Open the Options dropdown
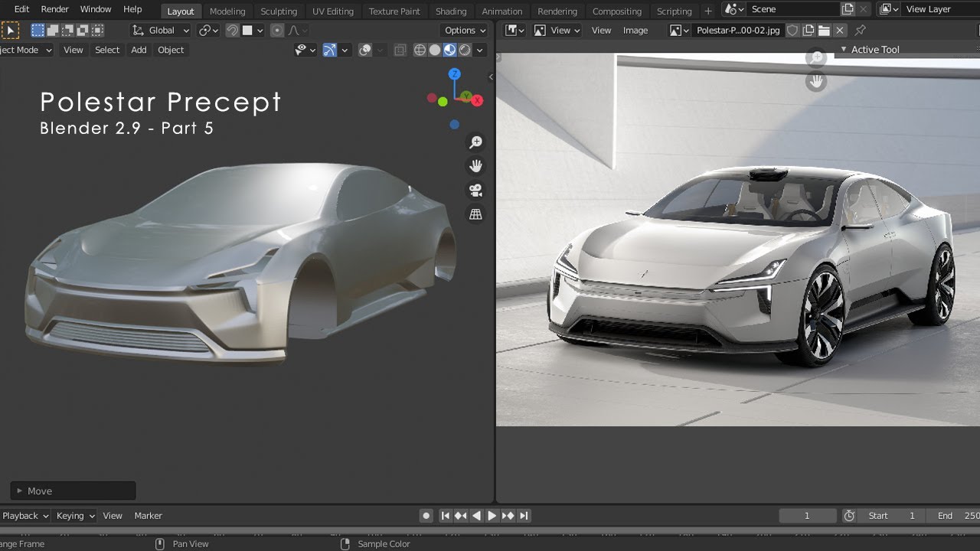 coord(465,31)
